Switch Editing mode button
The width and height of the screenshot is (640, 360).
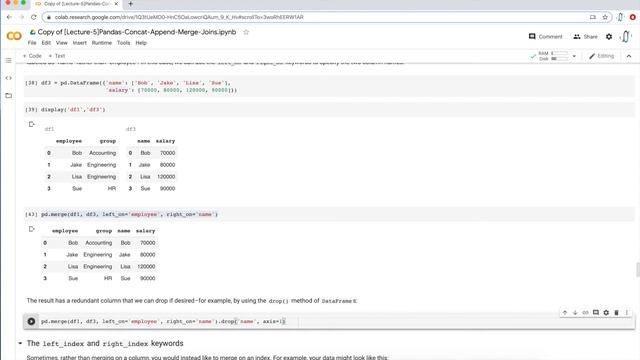click(x=602, y=56)
